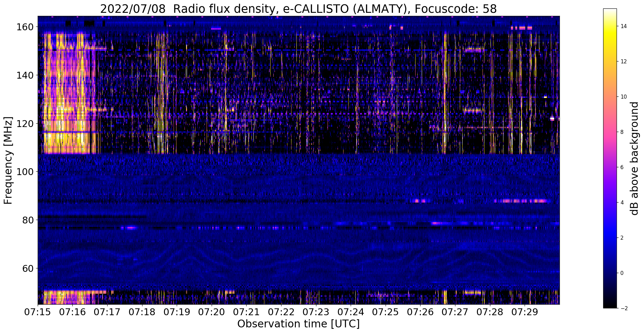This screenshot has width=644, height=333.
Task: Click the colorbar tick label 4
Action: pos(622,203)
